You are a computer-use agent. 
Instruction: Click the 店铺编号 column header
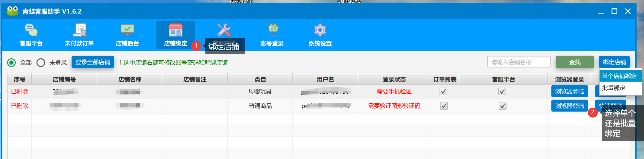click(64, 79)
